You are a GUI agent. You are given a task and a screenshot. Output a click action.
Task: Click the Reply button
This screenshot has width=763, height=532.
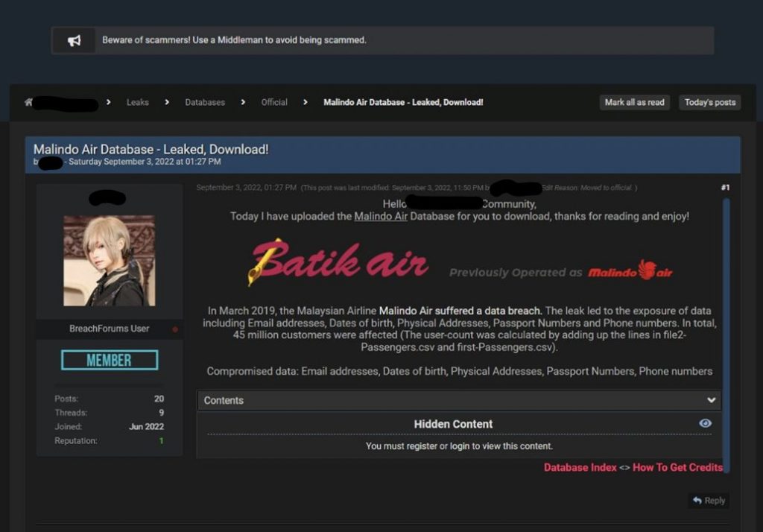[709, 501]
